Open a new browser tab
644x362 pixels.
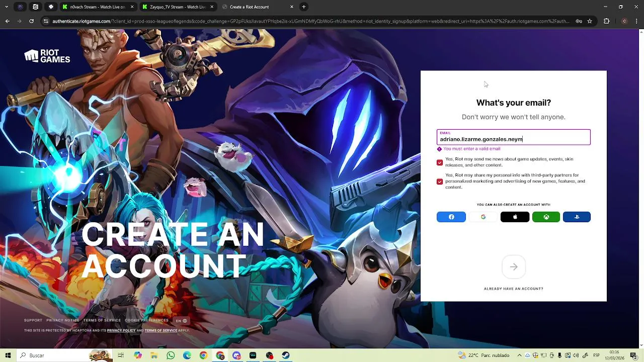[x=304, y=7]
